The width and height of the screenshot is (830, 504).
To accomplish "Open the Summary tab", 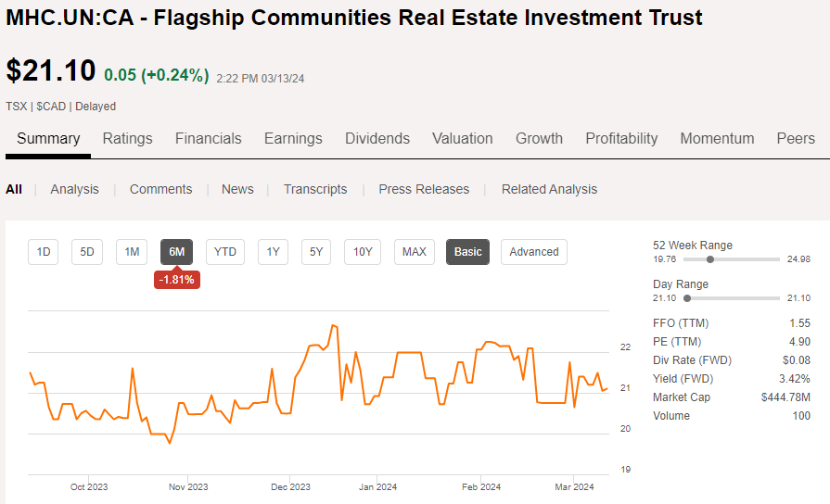I will point(48,139).
